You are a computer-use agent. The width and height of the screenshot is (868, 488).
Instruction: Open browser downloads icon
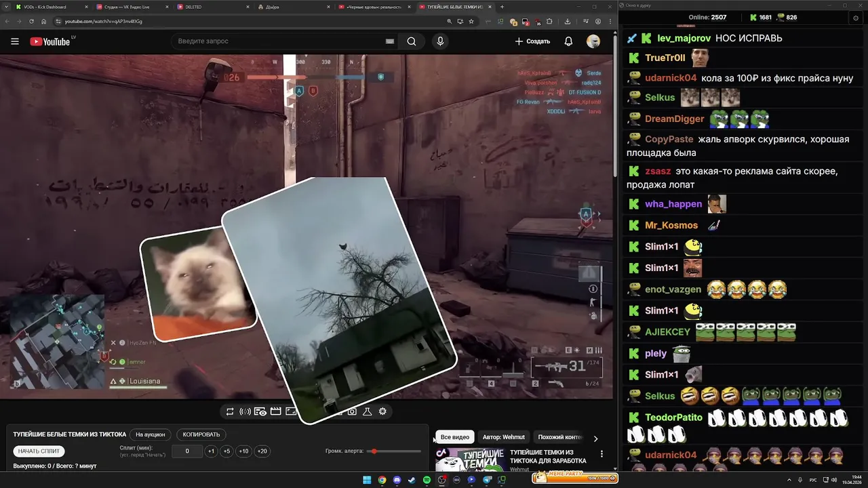pyautogui.click(x=567, y=21)
